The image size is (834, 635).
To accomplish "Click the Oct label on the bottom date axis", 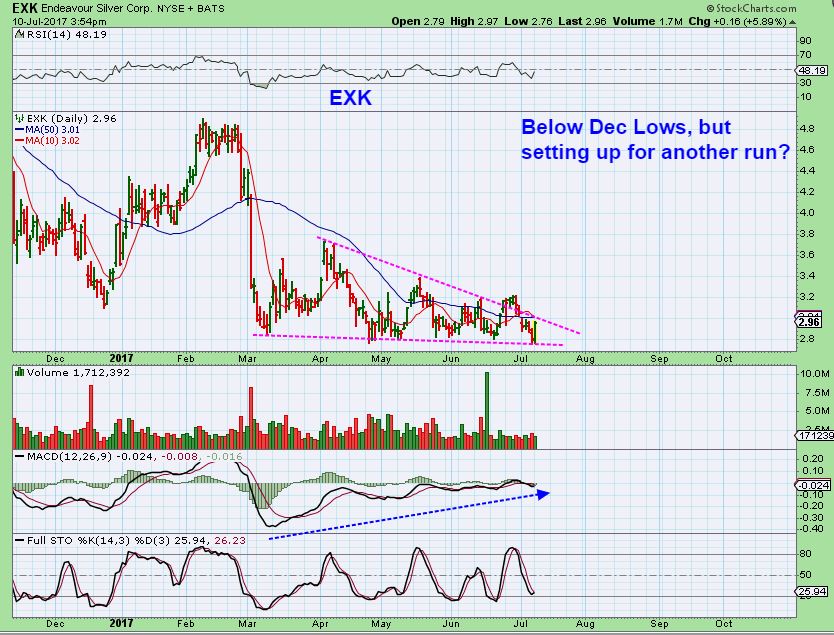I will pyautogui.click(x=723, y=623).
